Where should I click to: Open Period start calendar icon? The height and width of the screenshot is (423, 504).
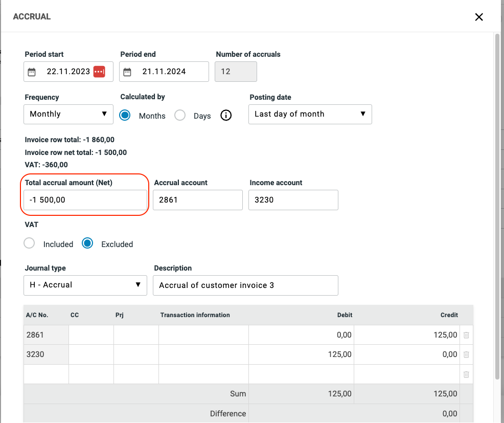[32, 72]
